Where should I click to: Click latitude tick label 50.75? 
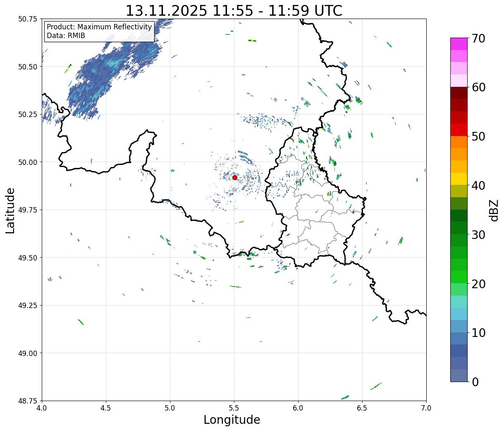click(28, 19)
